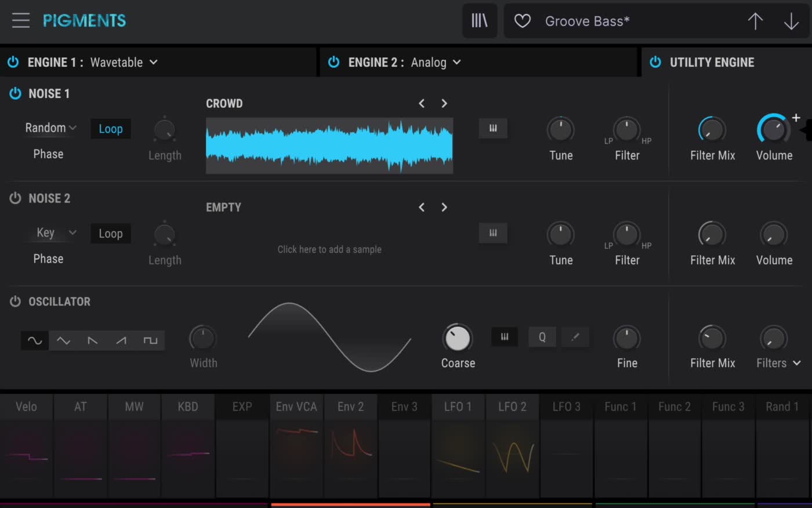Click the PIGMENTS logo
Viewport: 812px width, 508px height.
[84, 21]
